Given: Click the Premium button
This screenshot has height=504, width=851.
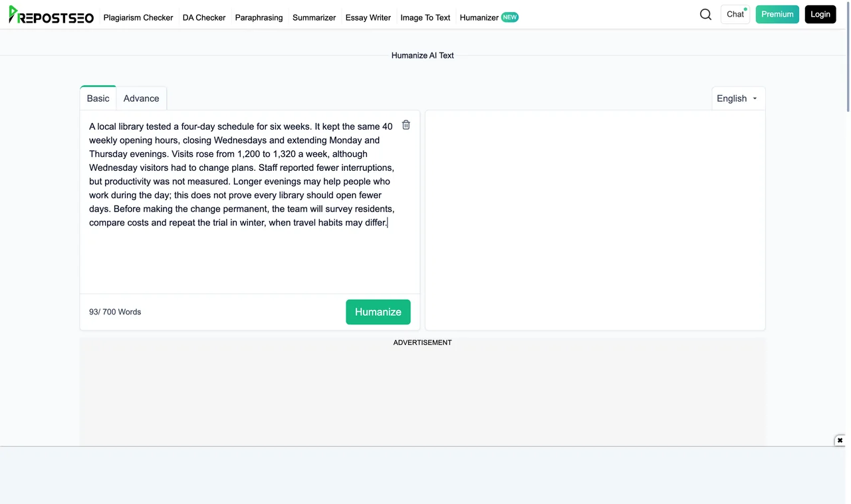Looking at the screenshot, I should coord(777,14).
